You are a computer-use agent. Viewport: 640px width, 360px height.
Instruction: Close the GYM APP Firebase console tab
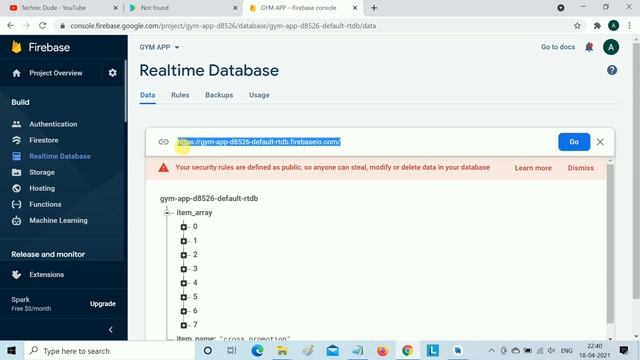point(355,8)
